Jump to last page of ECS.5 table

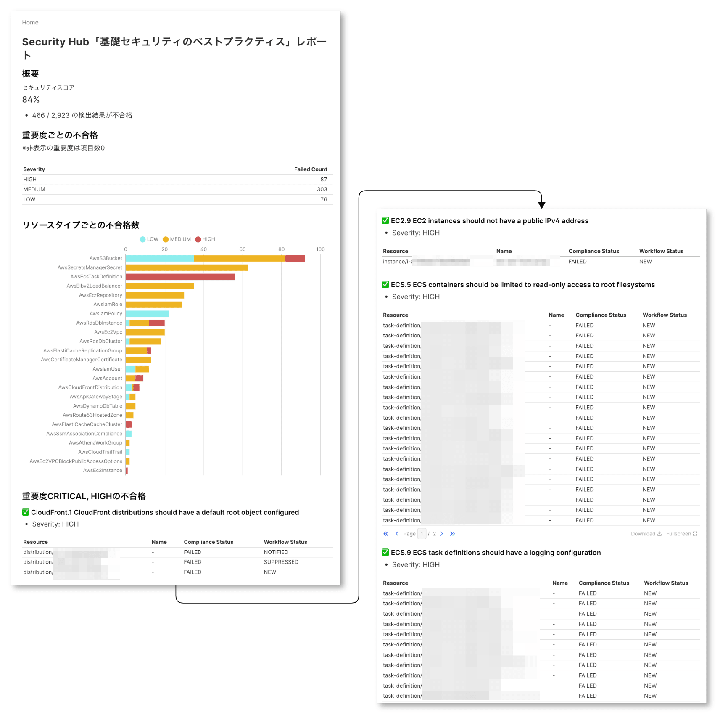453,534
